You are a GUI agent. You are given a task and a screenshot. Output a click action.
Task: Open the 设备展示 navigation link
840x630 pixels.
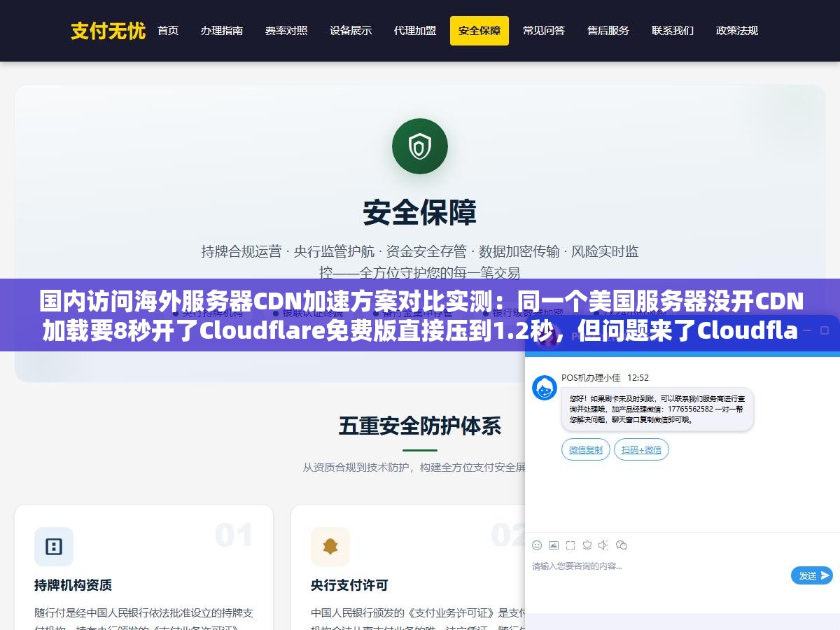[351, 31]
